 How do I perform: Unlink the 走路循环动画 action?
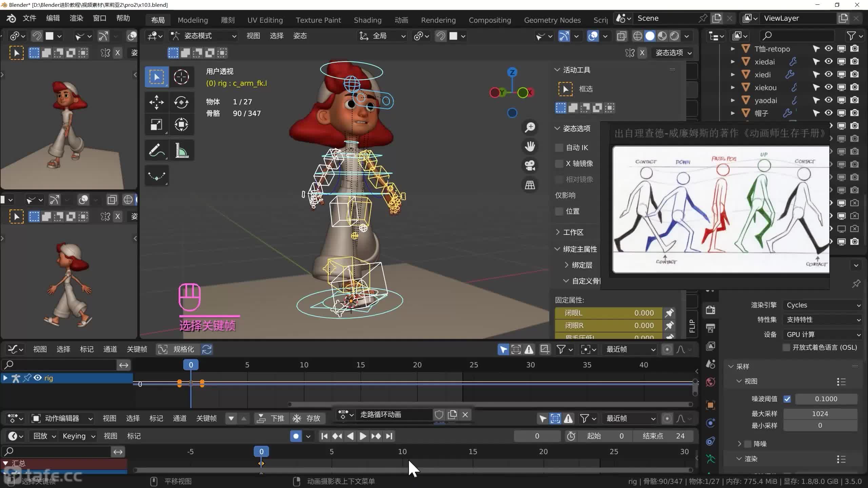click(465, 414)
